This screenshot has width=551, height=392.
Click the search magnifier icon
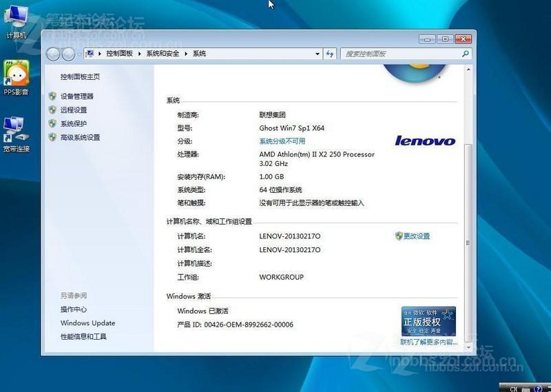click(466, 54)
